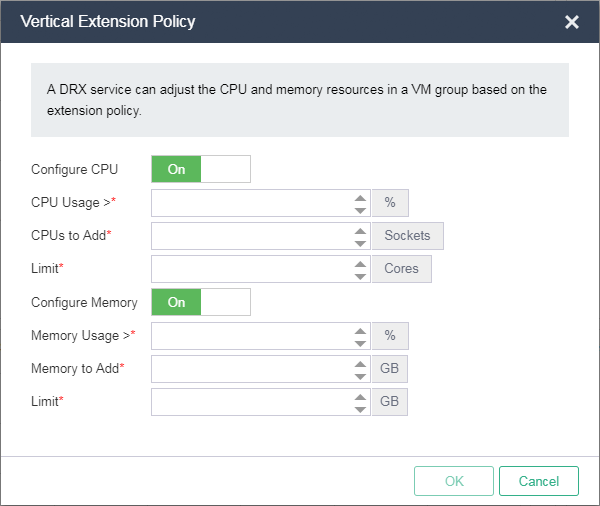Click the Memory Usage input field

(251, 336)
